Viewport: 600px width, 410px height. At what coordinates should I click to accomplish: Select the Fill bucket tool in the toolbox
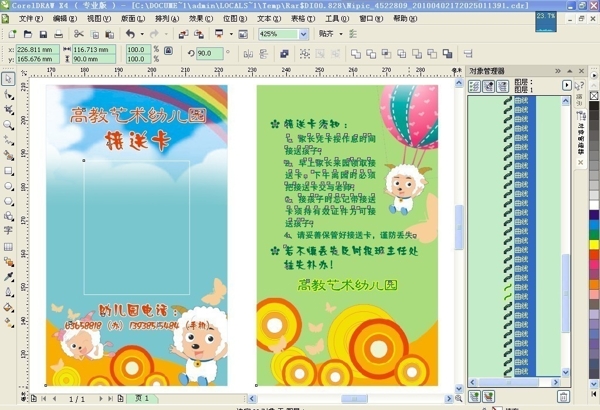pos(8,307)
